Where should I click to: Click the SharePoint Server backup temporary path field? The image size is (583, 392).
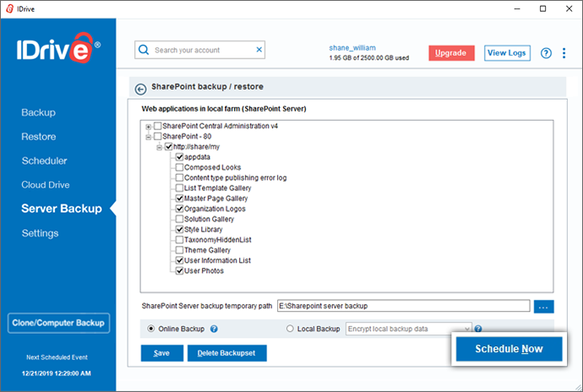(x=403, y=306)
